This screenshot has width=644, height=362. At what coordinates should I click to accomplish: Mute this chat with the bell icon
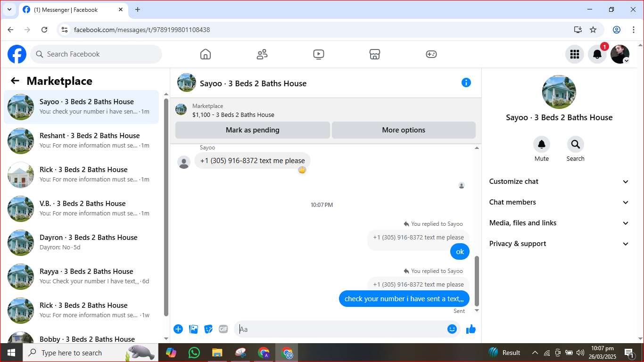tap(542, 144)
